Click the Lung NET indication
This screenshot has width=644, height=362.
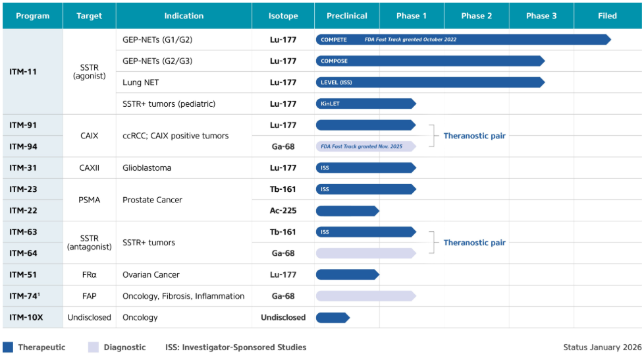(x=140, y=82)
